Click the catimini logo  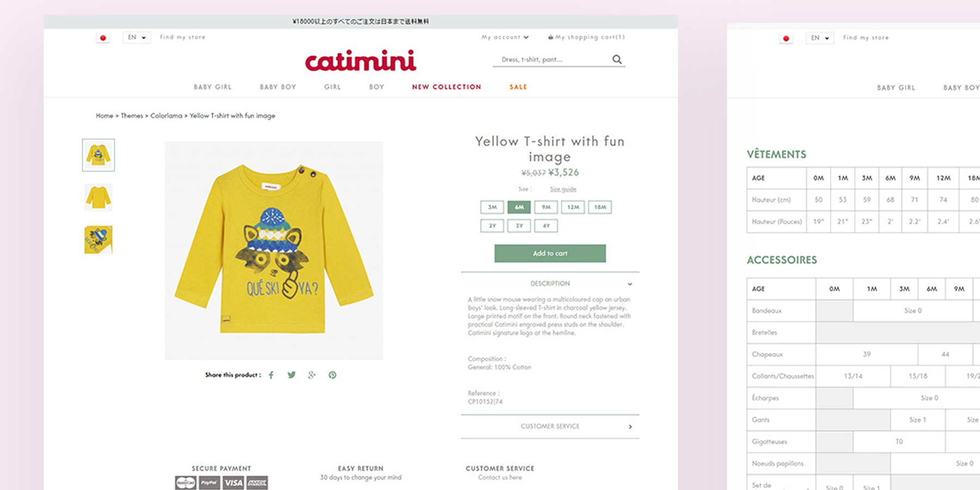tap(360, 60)
